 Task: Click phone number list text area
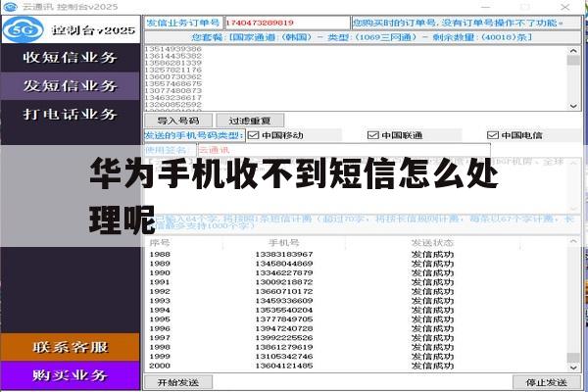coord(356,78)
